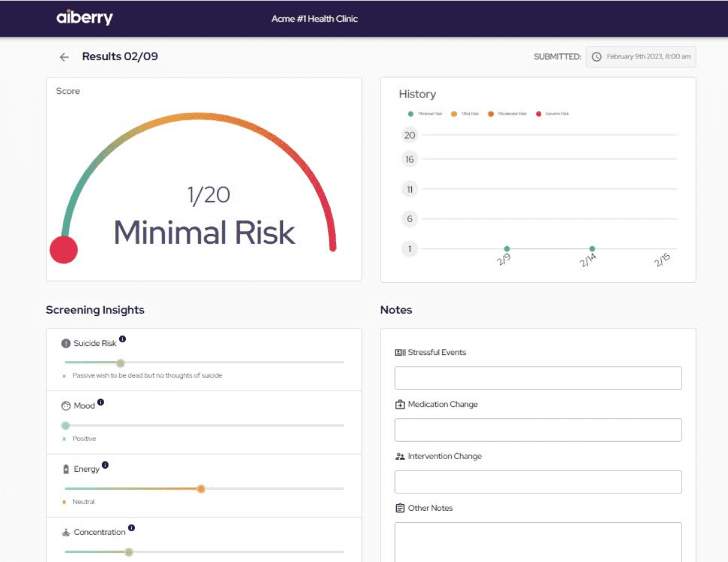Click the Energy battery icon

point(66,469)
